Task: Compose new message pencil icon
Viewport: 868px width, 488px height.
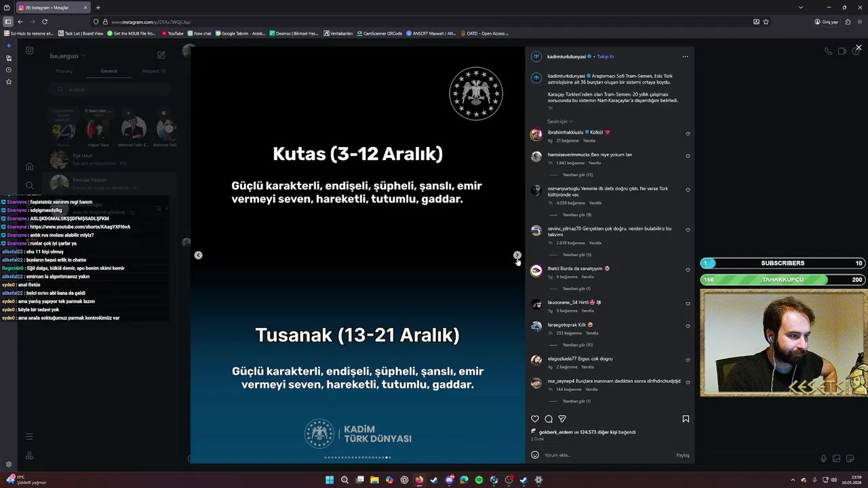Action: pos(161,55)
